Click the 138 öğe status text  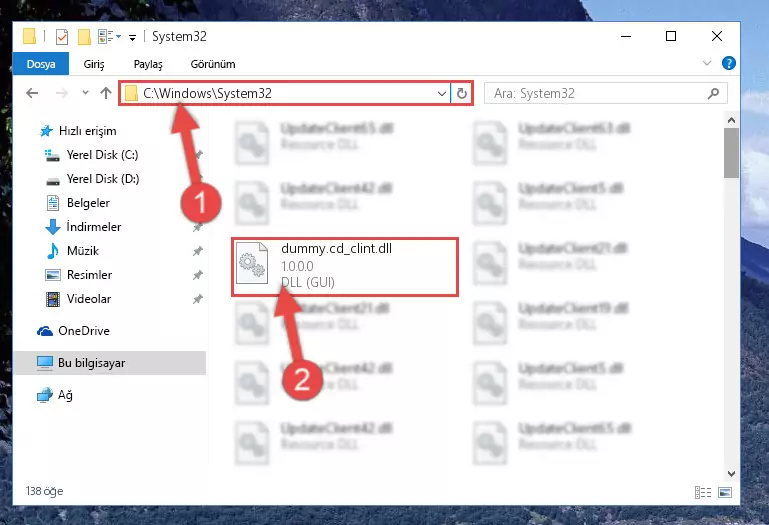45,491
